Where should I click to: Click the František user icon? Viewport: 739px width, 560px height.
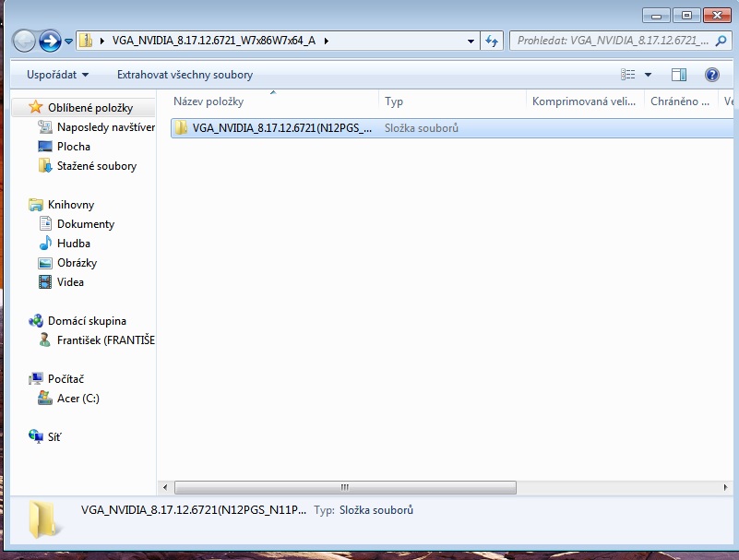tap(45, 340)
